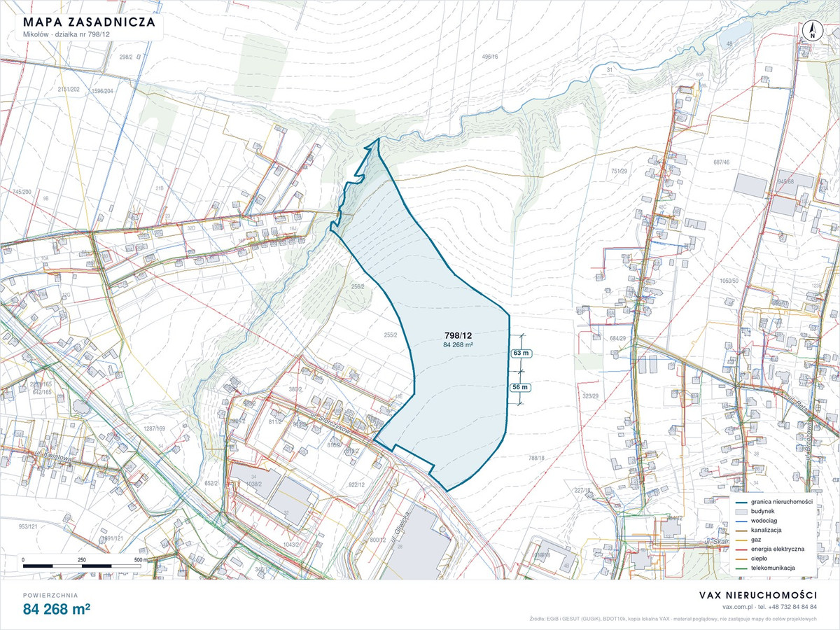Click the 751/29 parcel number

click(618, 171)
